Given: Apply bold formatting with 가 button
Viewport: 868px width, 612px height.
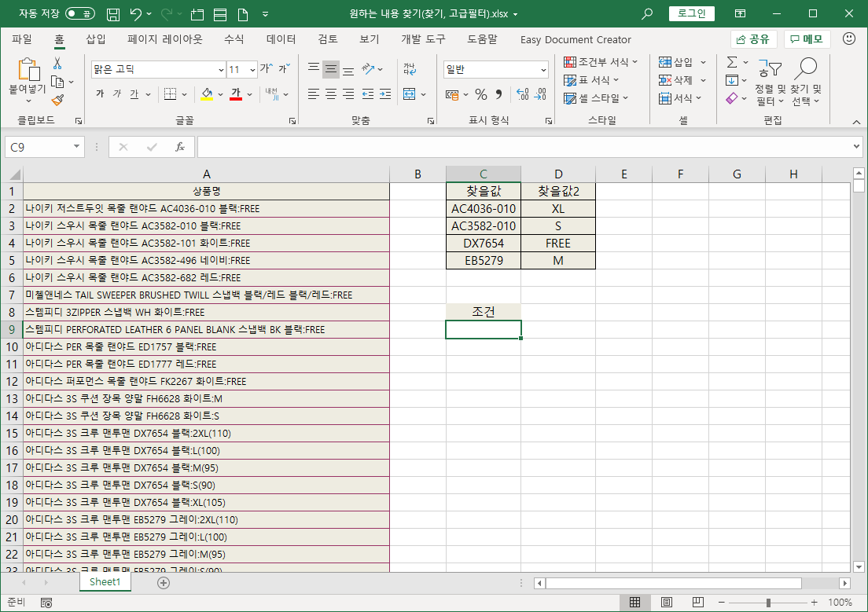Looking at the screenshot, I should click(x=100, y=94).
